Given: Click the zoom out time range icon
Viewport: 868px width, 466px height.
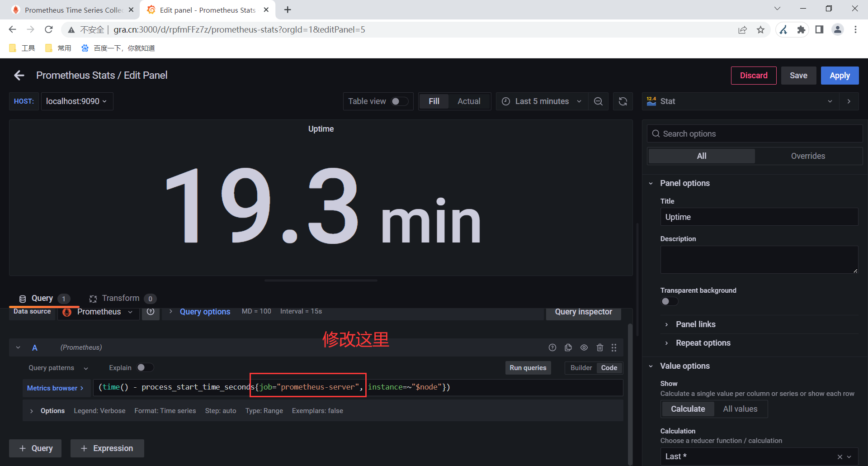Looking at the screenshot, I should click(598, 101).
